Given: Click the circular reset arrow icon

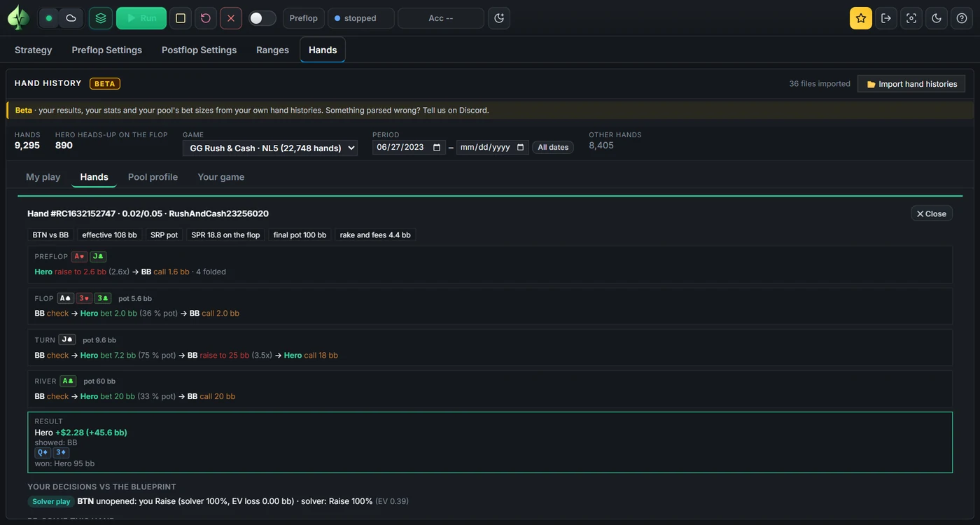Looking at the screenshot, I should pos(206,18).
